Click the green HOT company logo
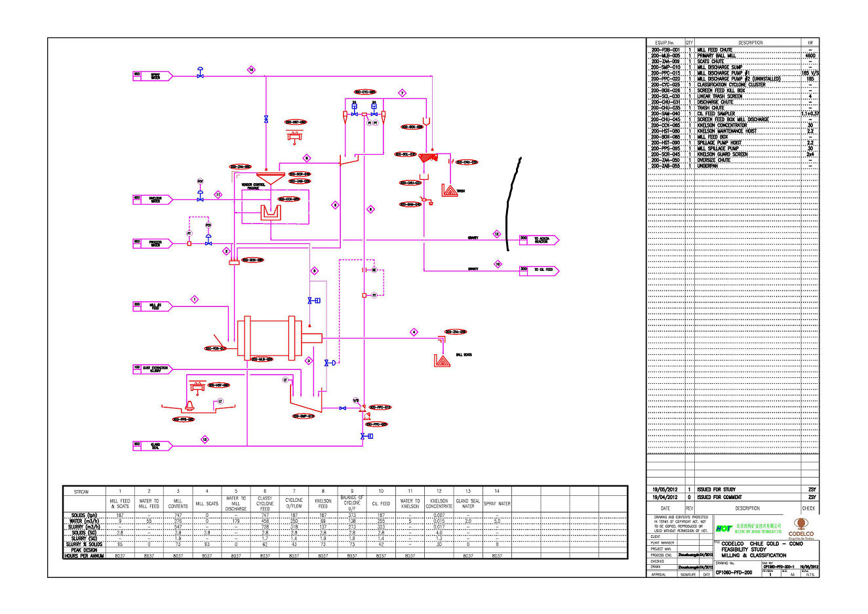The height and width of the screenshot is (614, 868). click(x=724, y=529)
